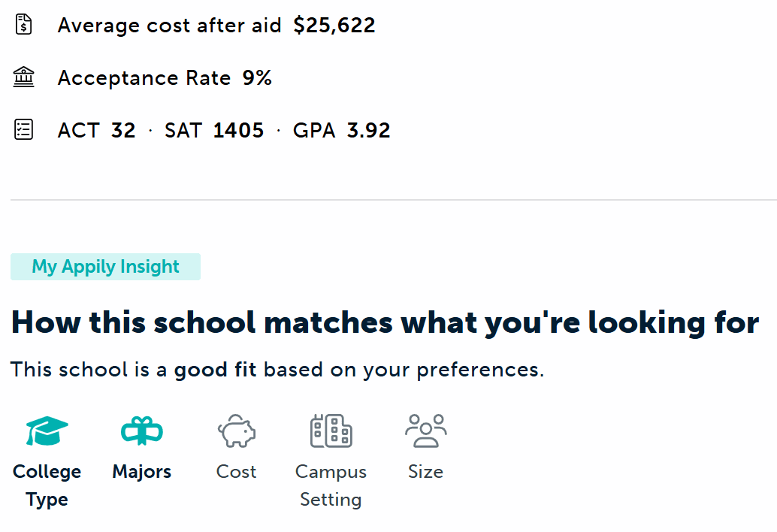Click the checklist icon next to ACT score
This screenshot has height=532, width=777.
[24, 130]
